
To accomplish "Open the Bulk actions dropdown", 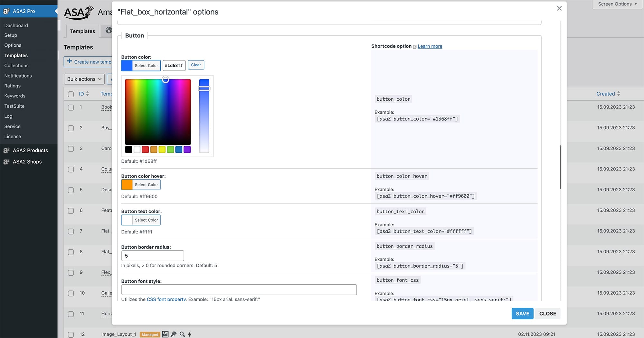I will pyautogui.click(x=84, y=79).
